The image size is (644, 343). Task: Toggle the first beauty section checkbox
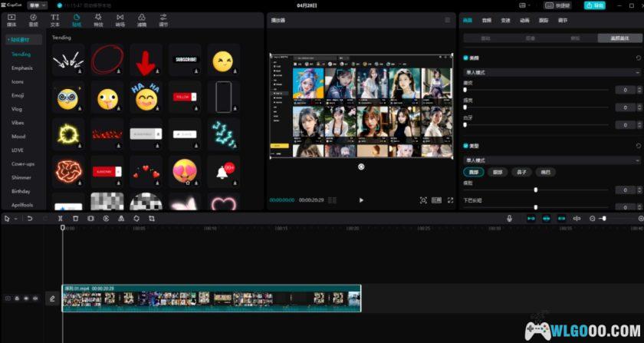[x=466, y=58]
